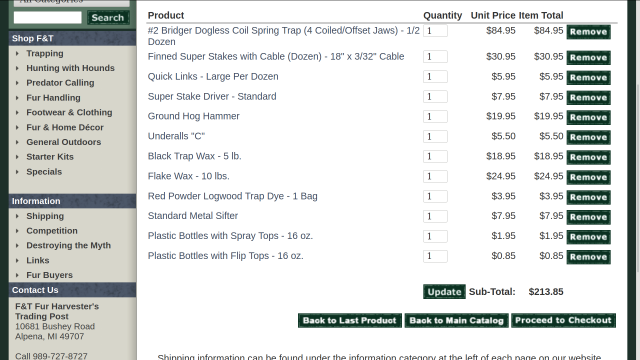Viewport: 640px width, 360px height.
Task: Go back to Main Catalog
Action: tap(456, 320)
